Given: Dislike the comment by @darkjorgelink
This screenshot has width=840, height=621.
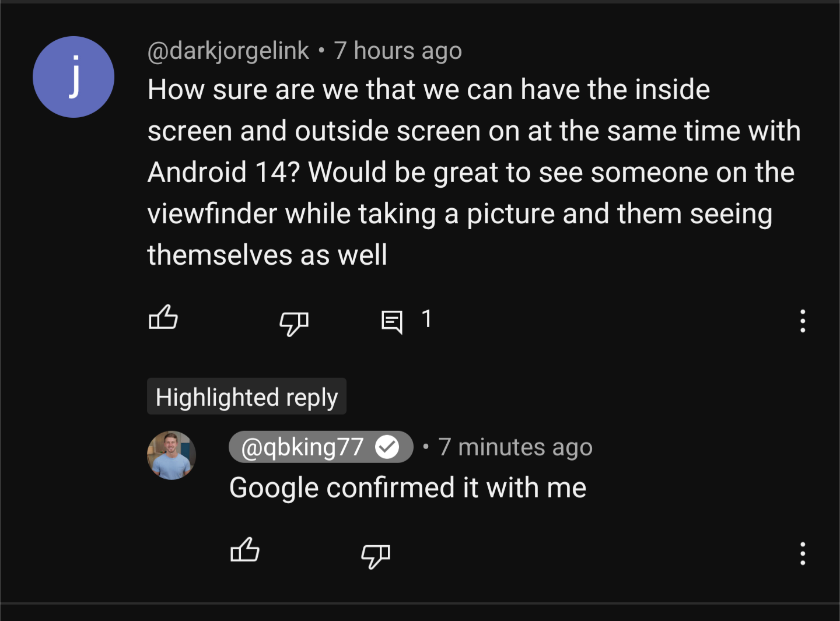Looking at the screenshot, I should pos(294,322).
